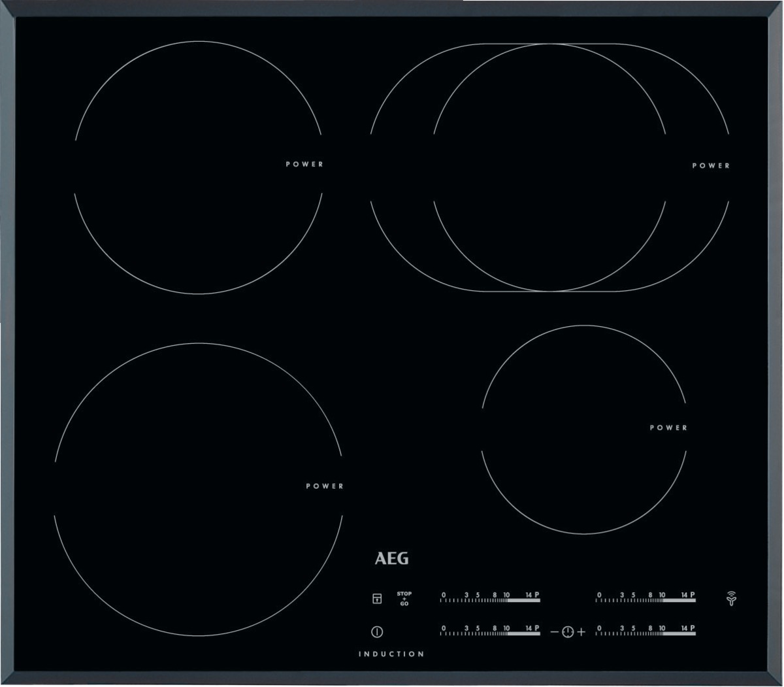Viewport: 784px width, 687px height.
Task: Tap the AEG logo
Action: pos(391,559)
